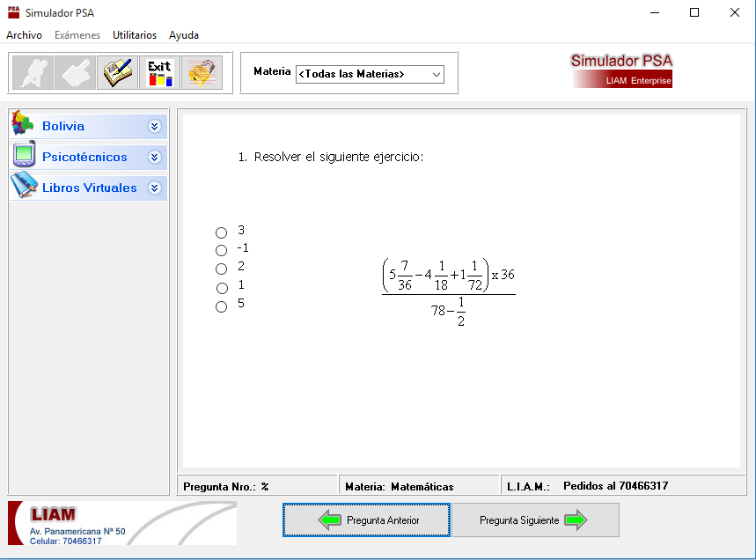756x560 pixels.
Task: Expand the Psicotécnicos section chevron
Action: [155, 157]
